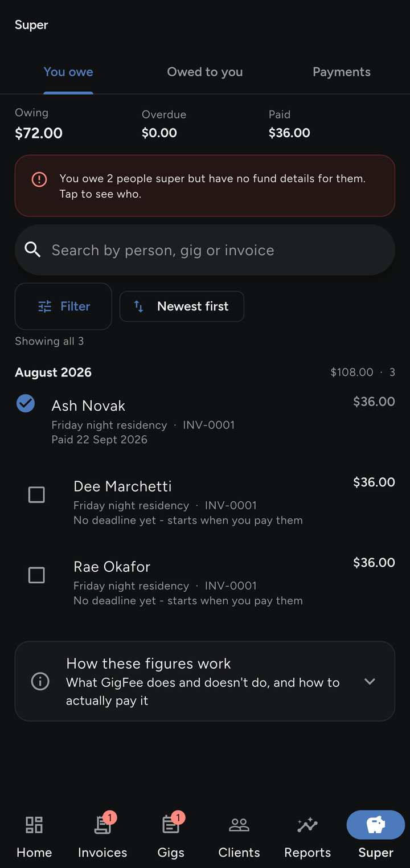410x868 pixels.
Task: Tap the magnifier icon in search bar
Action: point(33,249)
